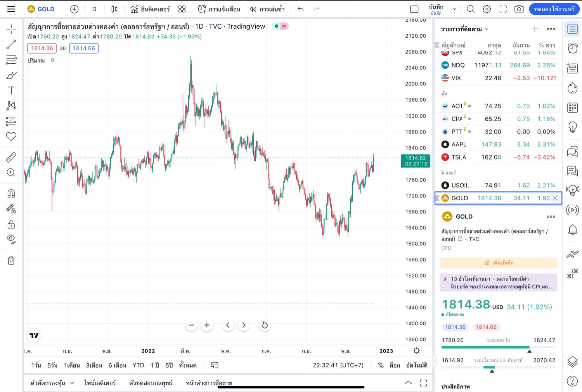
Task: Take a chart snapshot with camera icon
Action: click(519, 9)
